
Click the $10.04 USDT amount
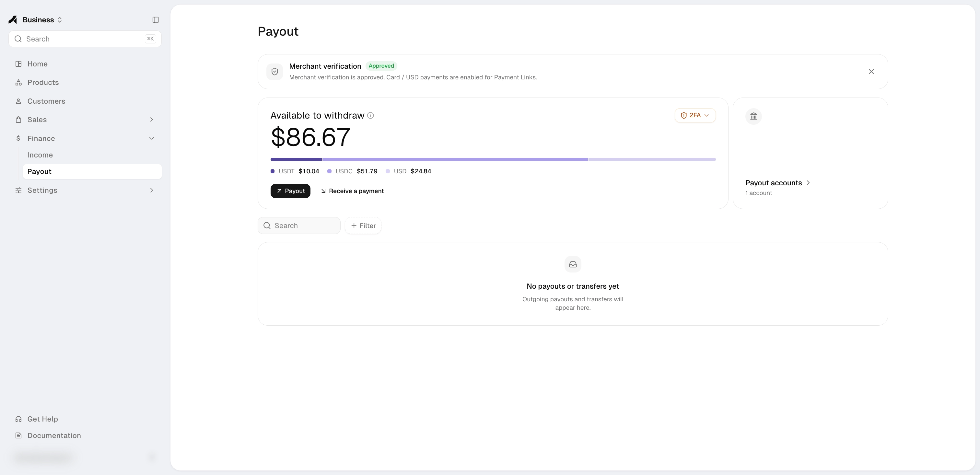pos(309,171)
